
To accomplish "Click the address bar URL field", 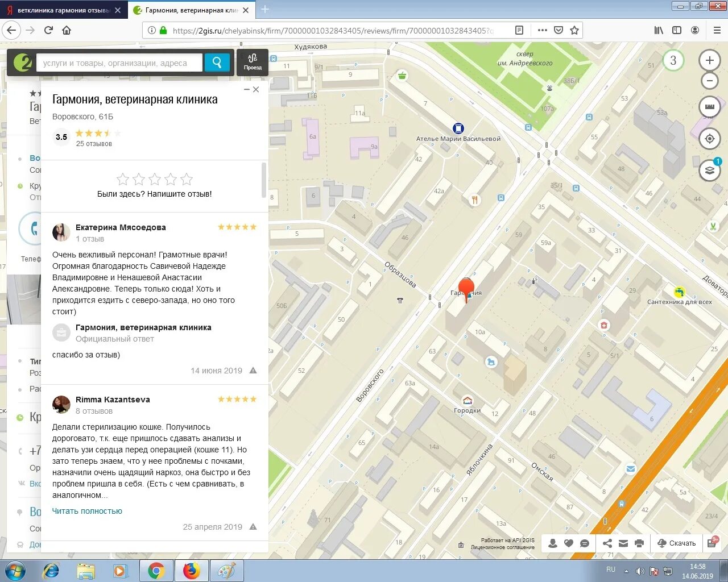I will point(333,30).
